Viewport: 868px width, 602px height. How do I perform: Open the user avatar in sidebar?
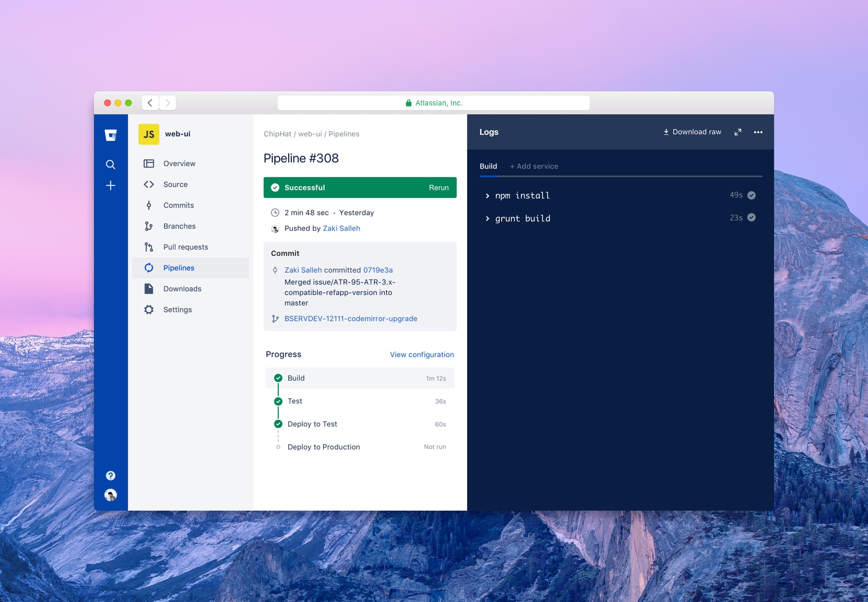tap(111, 495)
